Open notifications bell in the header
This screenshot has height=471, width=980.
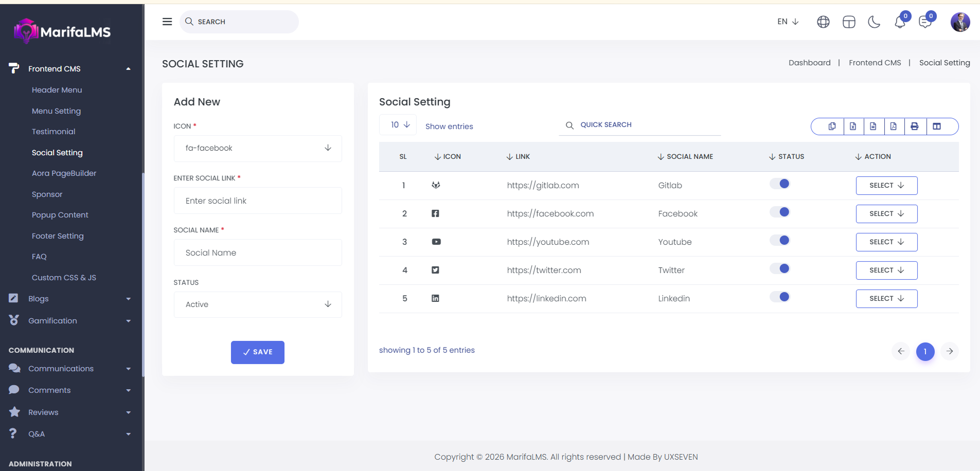[x=900, y=22]
